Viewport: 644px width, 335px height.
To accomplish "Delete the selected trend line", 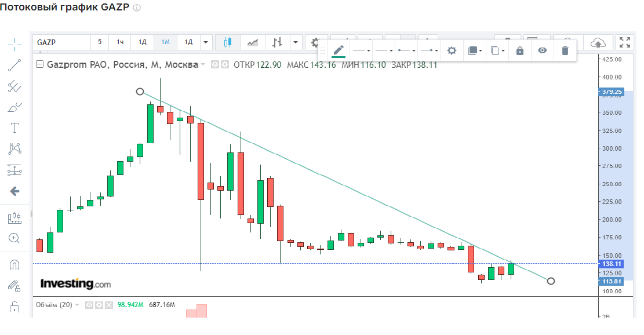I will click(565, 50).
